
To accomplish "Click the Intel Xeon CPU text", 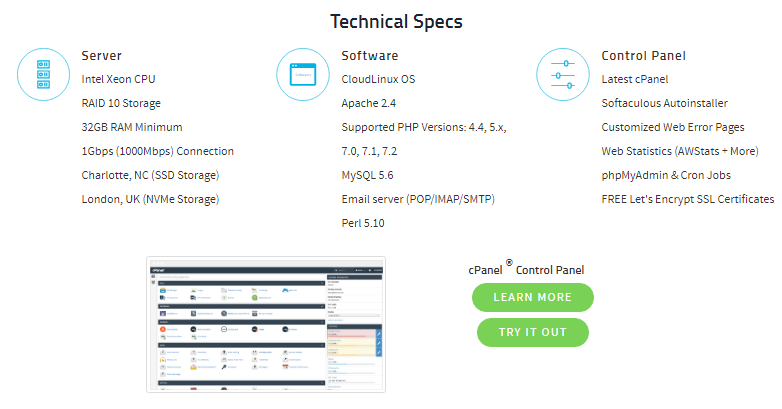I will click(x=118, y=79).
